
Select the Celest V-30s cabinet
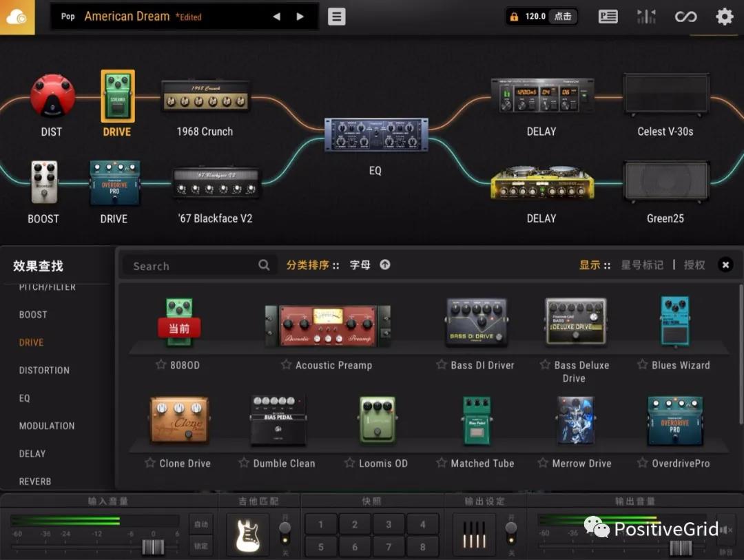point(666,94)
